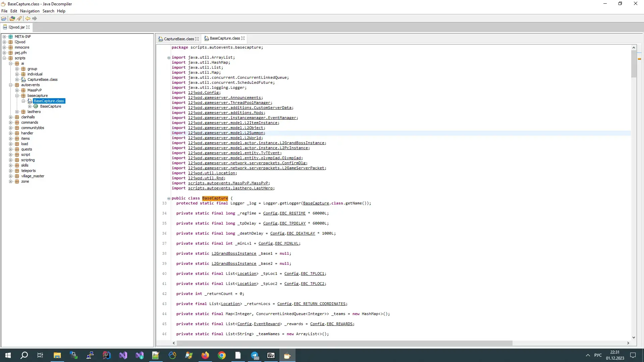Viewport: 644px width, 362px height.
Task: Click the Open File toolbar icon
Action: pyautogui.click(x=4, y=18)
